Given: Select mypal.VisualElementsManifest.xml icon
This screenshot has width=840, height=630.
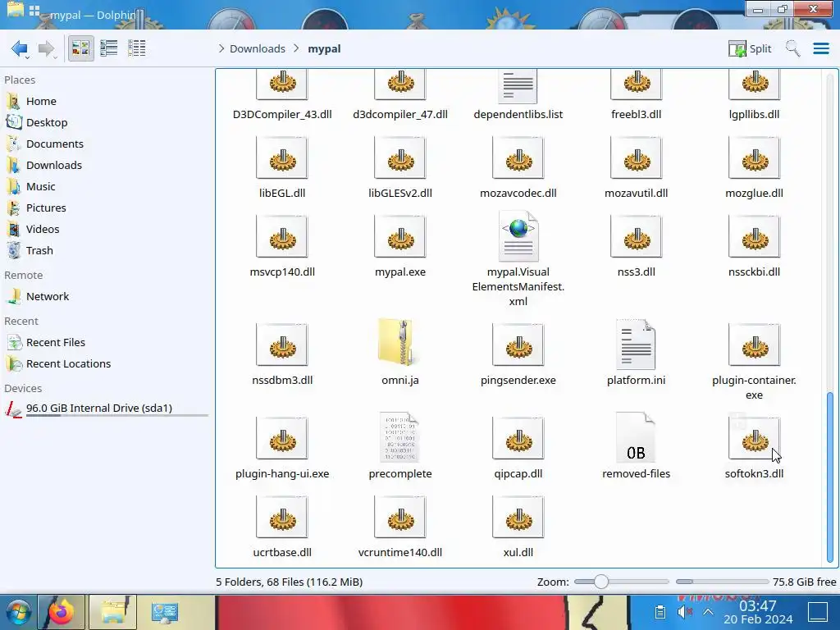Looking at the screenshot, I should (518, 236).
